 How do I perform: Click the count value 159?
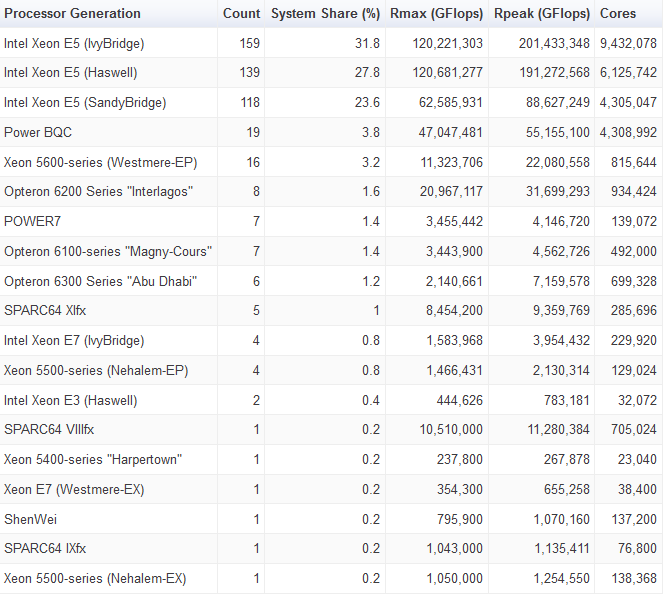pyautogui.click(x=249, y=43)
